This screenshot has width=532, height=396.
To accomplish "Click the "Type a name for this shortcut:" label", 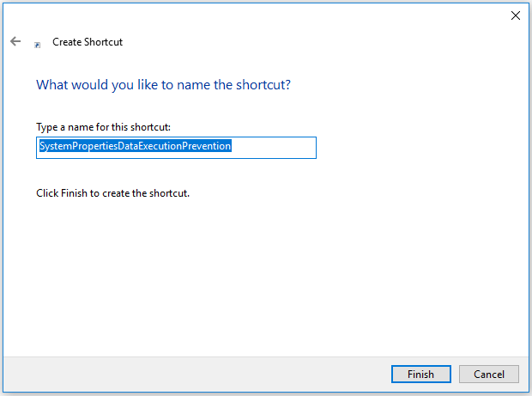I will pyautogui.click(x=103, y=127).
